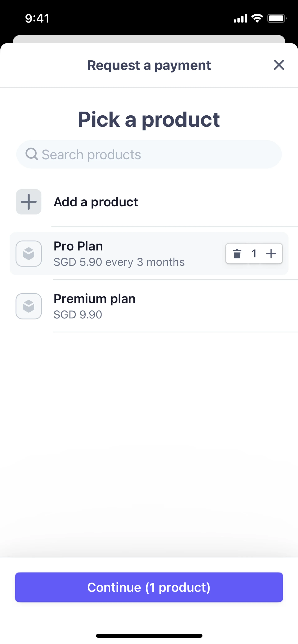Tap the home indicator bar
Viewport: 298px width, 644px height.
pos(149,635)
